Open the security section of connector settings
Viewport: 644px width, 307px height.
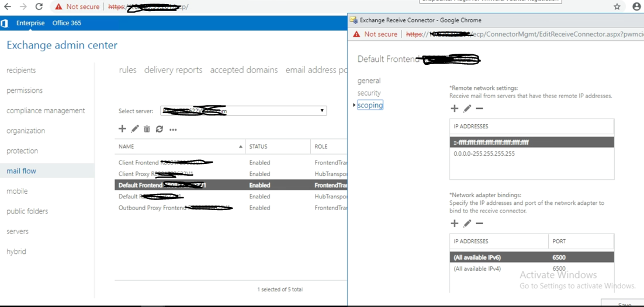point(369,93)
